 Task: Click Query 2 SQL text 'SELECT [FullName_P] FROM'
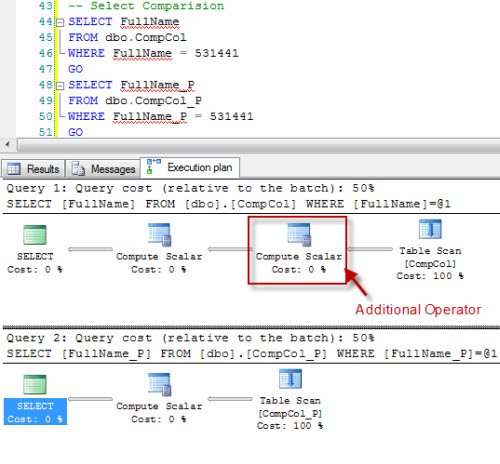tap(98, 354)
